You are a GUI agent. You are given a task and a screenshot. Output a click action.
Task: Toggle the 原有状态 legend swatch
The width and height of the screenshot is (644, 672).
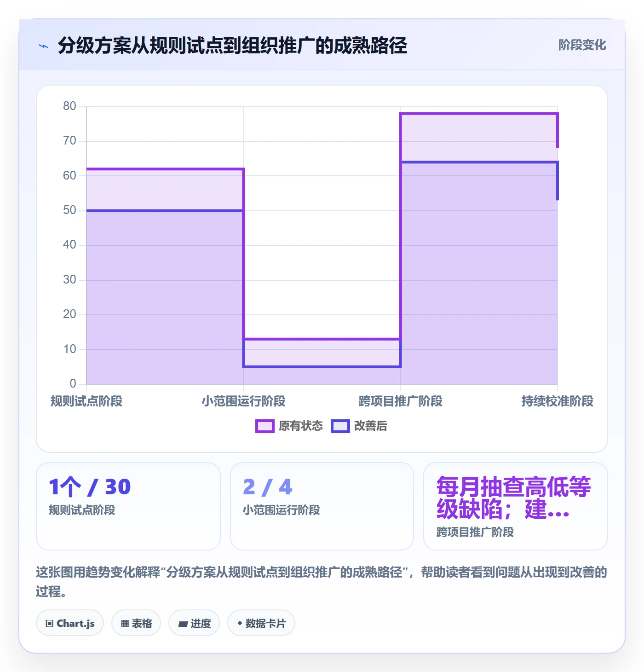coord(264,426)
